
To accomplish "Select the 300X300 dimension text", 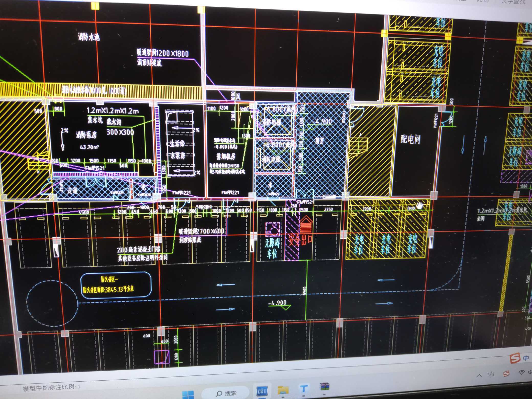I will coord(120,132).
